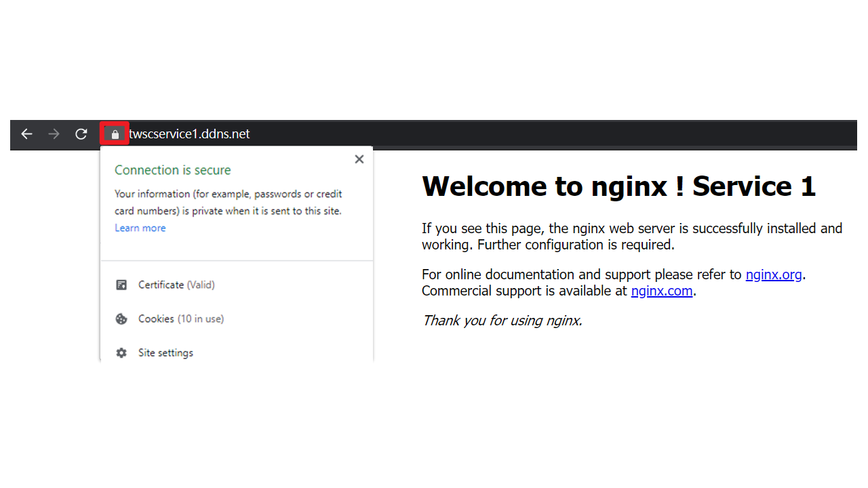The image size is (868, 488).
Task: Go back with the browser back arrow
Action: (26, 134)
